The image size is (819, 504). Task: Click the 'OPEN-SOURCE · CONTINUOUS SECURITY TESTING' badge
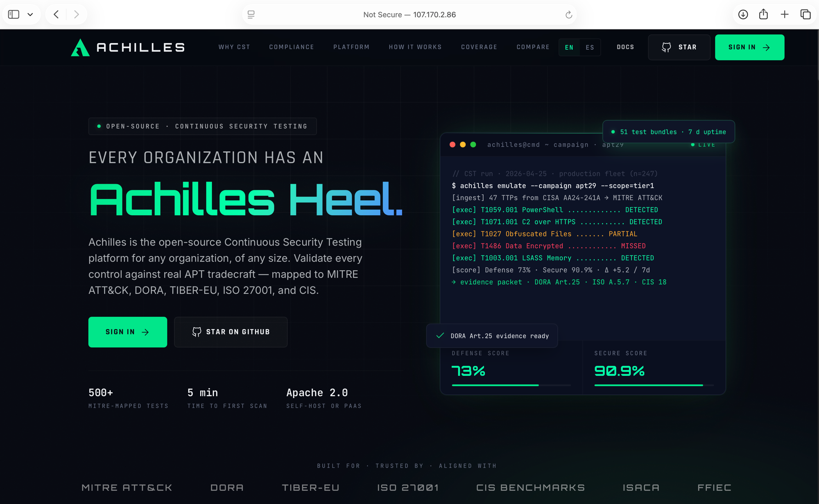click(202, 127)
